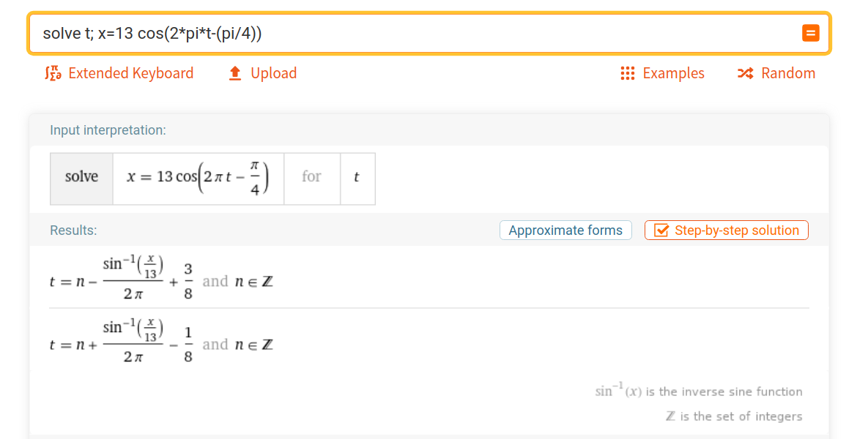This screenshot has width=868, height=439.
Task: Click the Upload arrow icon
Action: (x=235, y=73)
